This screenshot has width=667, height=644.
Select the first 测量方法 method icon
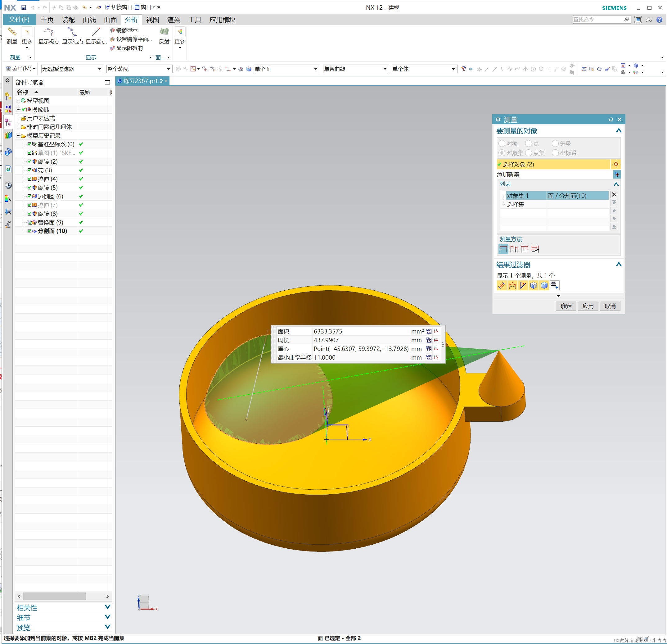[x=503, y=249]
